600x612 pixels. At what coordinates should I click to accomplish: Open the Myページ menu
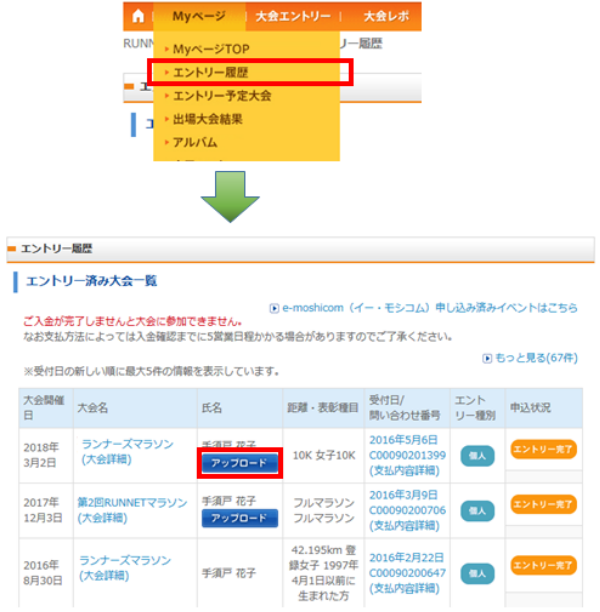pos(193,16)
